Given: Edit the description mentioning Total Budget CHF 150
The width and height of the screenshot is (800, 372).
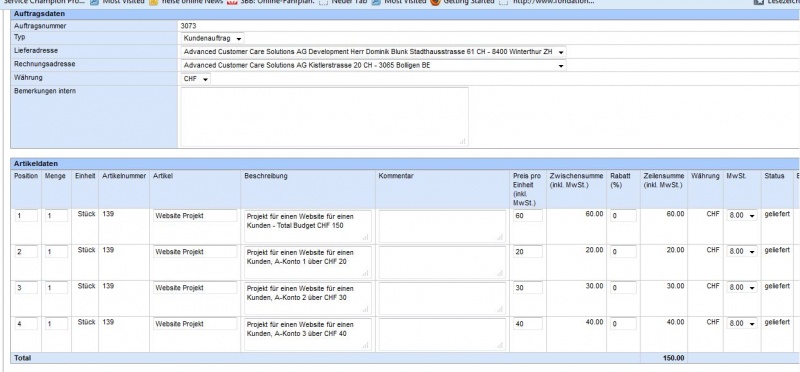Looking at the screenshot, I should (308, 226).
